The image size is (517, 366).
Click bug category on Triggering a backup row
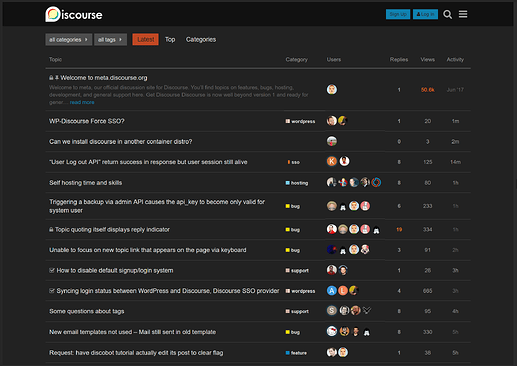point(293,206)
